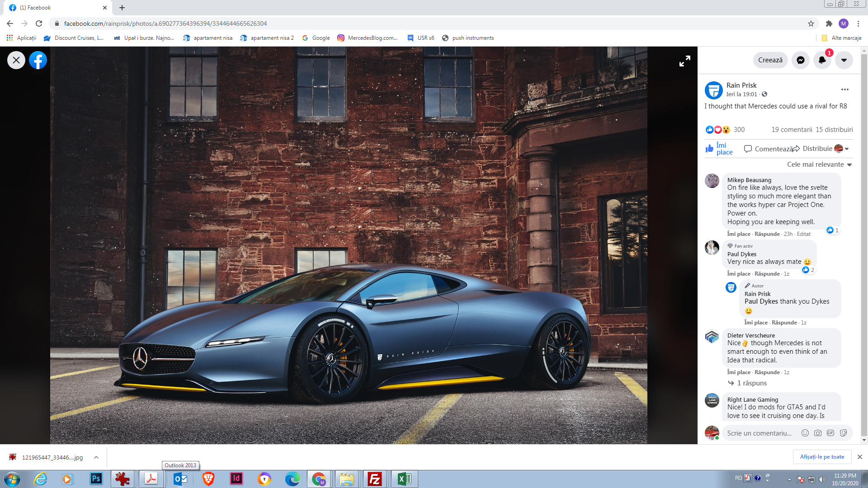Viewport: 868px width, 488px height.
Task: Click the post timestamp Ieri la 19:01
Action: tap(742, 94)
